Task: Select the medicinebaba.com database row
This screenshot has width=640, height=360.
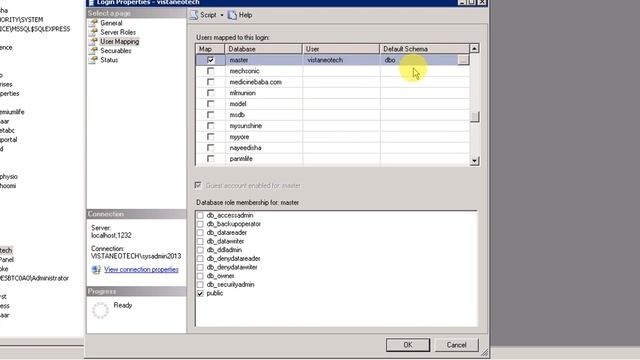Action: 333,82
